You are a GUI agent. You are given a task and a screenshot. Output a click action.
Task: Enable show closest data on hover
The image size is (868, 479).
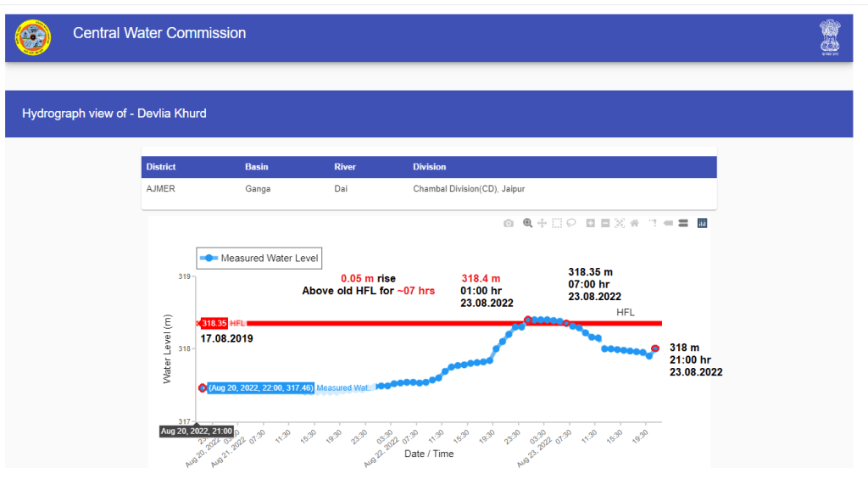(x=668, y=223)
